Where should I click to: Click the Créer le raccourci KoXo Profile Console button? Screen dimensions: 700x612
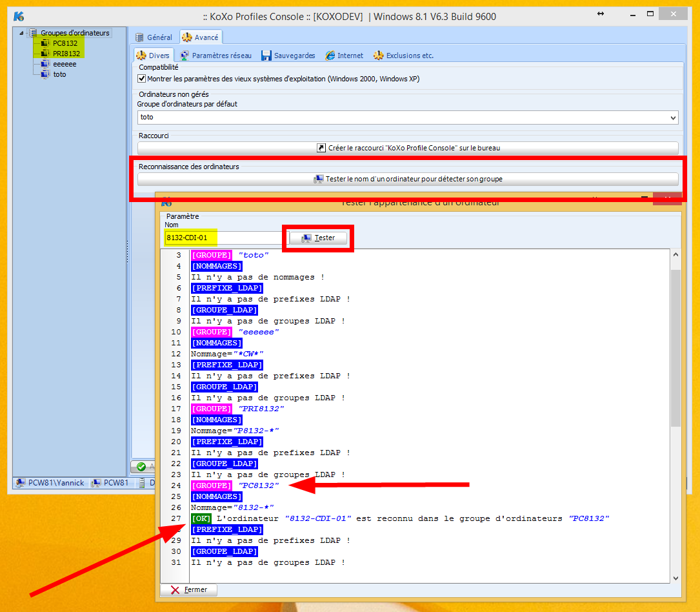408,148
